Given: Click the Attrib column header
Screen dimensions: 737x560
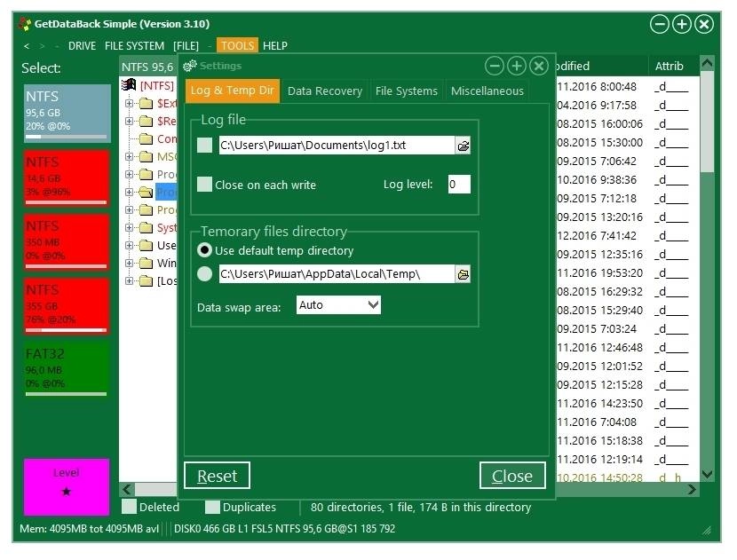Looking at the screenshot, I should click(x=669, y=67).
